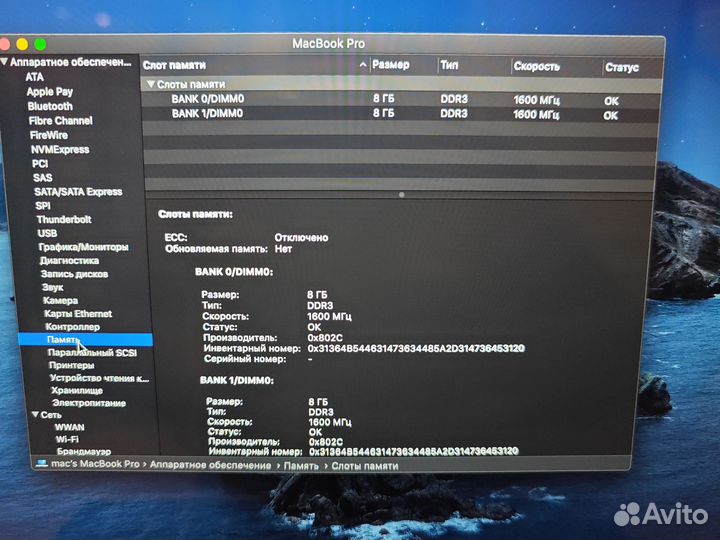Select SATA/SATA Express in the sidebar
Screen dimensions: 720x540
tap(78, 191)
